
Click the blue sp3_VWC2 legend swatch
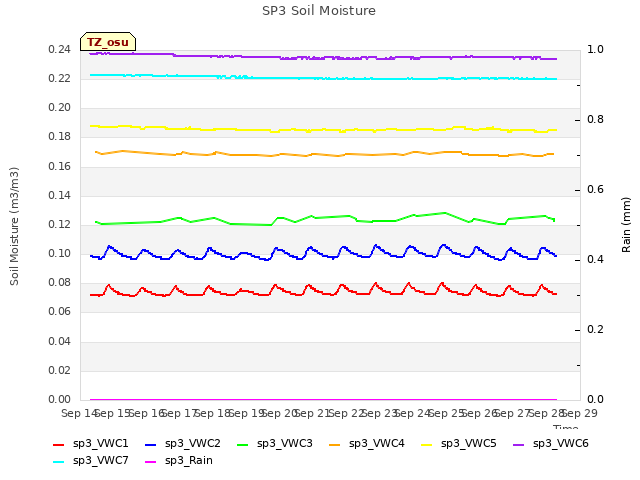[151, 444]
